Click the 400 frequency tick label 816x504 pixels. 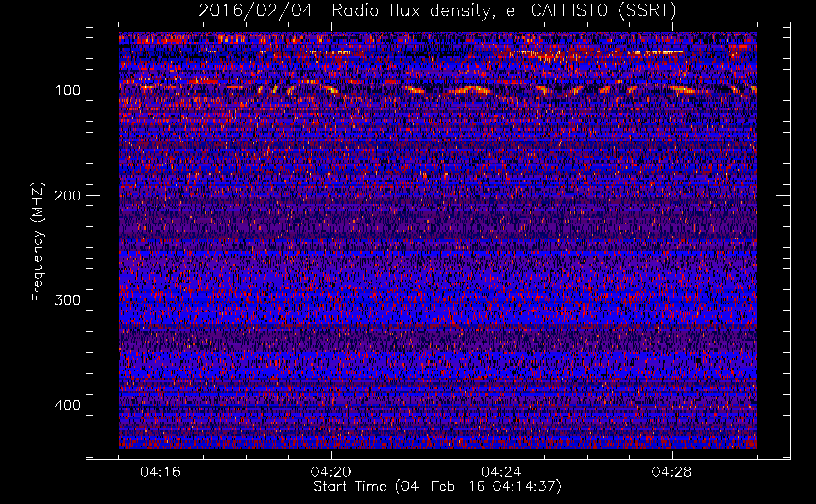point(68,405)
